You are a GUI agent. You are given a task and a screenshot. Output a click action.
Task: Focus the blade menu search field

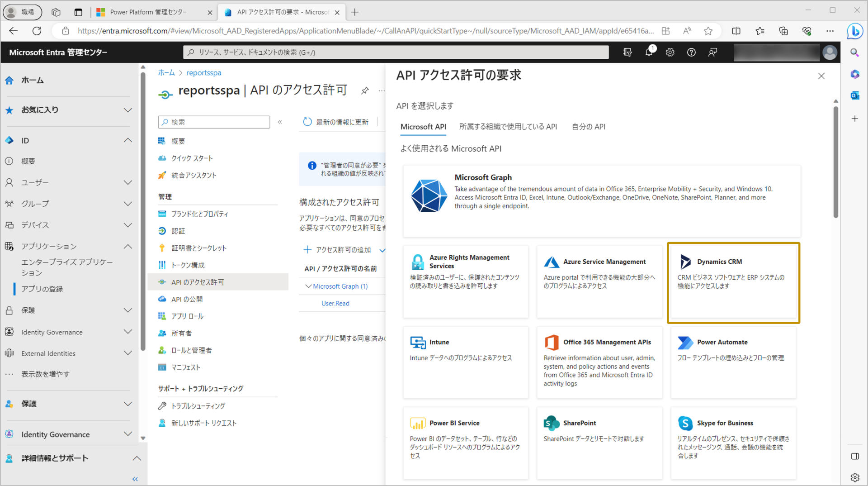[x=214, y=122]
